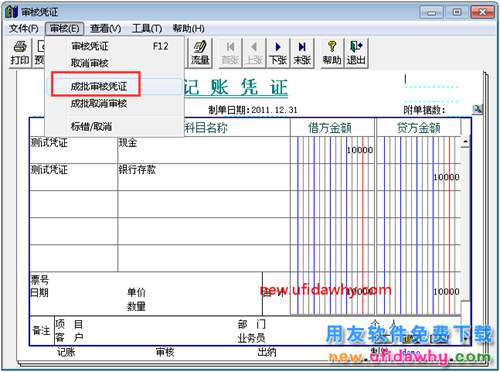This screenshot has width=500, height=372.
Task: Close the 审核(E) menu
Action: pos(64,29)
